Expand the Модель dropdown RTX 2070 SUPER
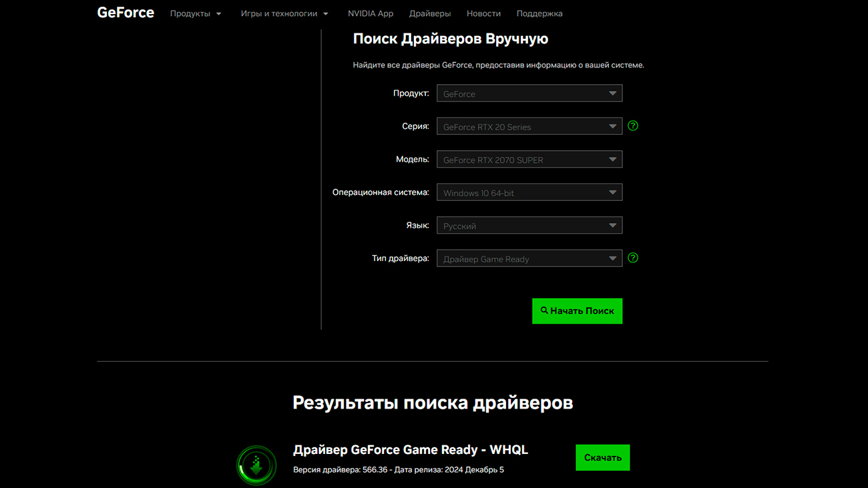The width and height of the screenshot is (868, 488). tap(529, 160)
